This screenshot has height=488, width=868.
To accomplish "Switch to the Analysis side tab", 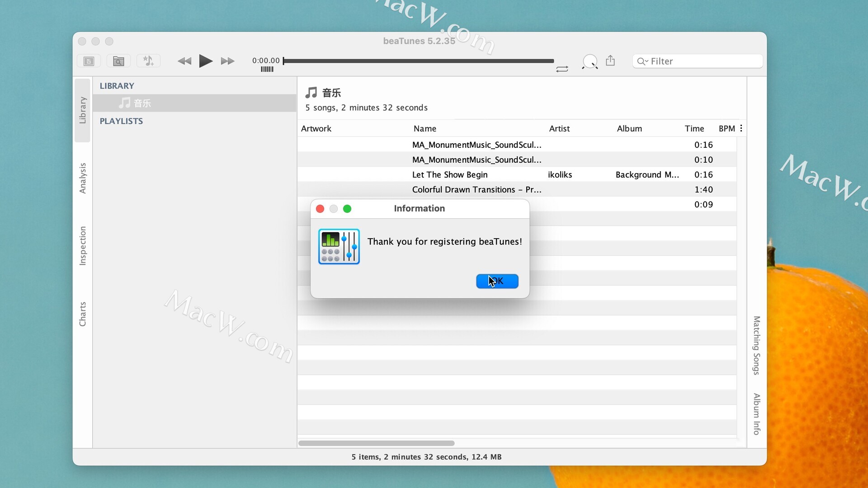I will tap(82, 178).
